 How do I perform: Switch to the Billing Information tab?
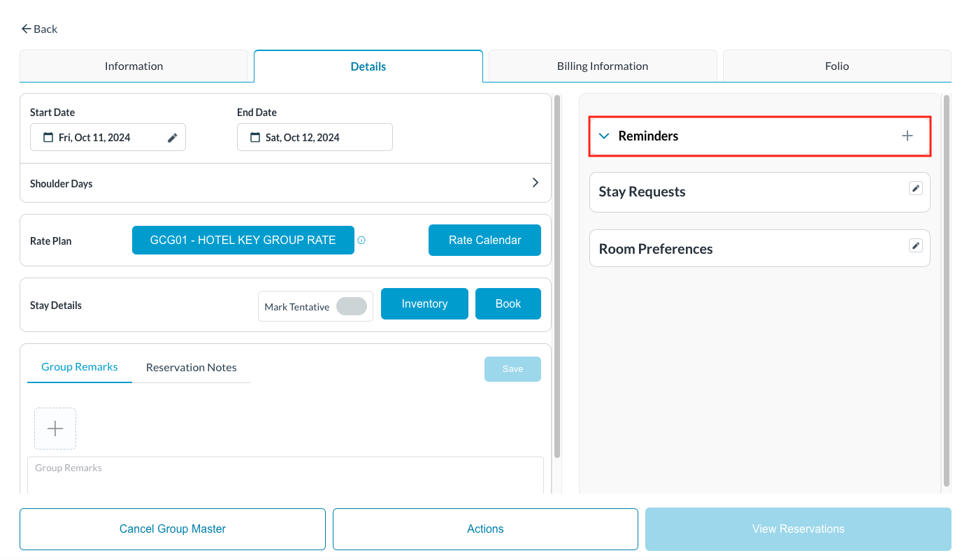click(602, 66)
